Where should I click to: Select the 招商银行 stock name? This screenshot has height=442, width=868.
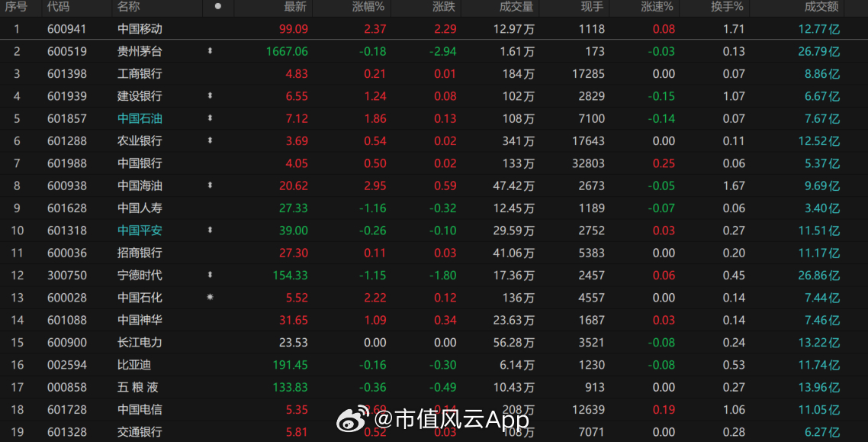(x=140, y=253)
